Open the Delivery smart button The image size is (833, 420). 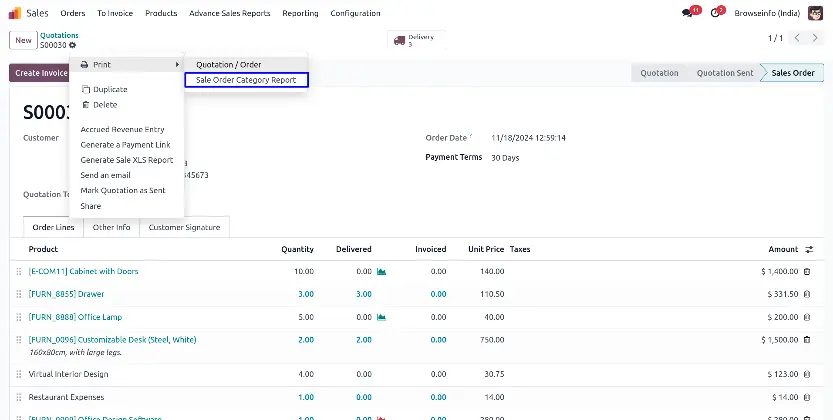click(x=414, y=40)
